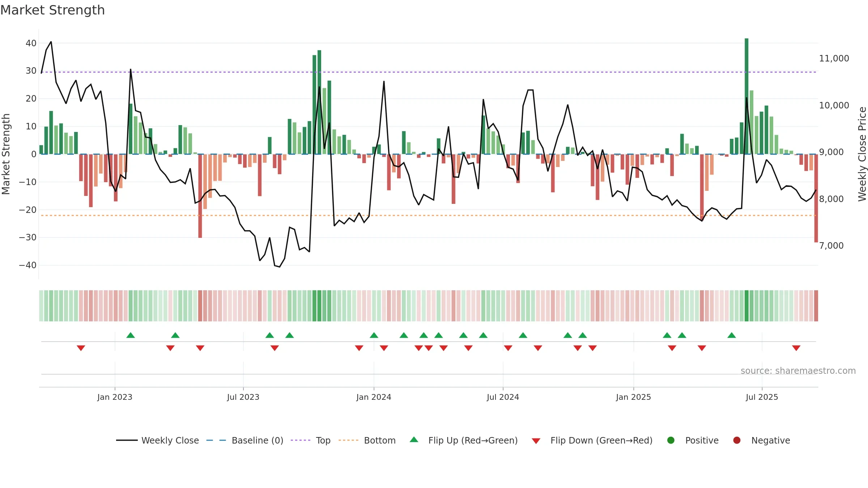Viewport: 868px width, 488px height.
Task: Click the chart title Market Strength at top
Action: [52, 10]
